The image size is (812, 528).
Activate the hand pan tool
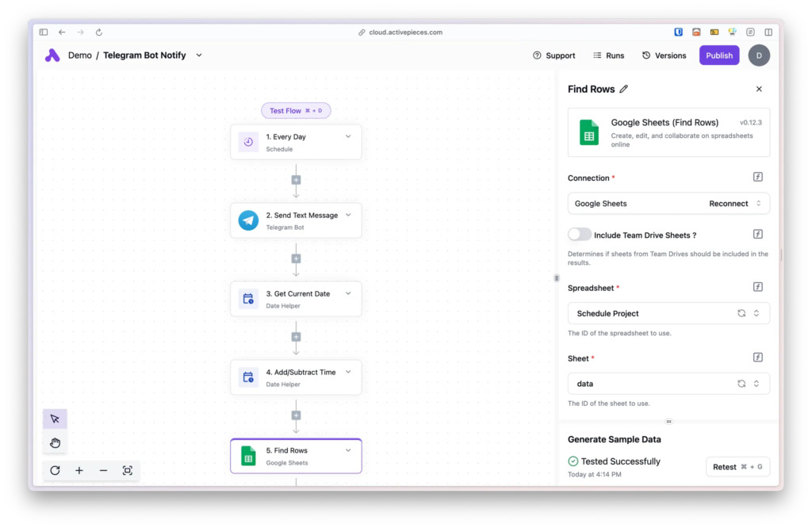point(55,442)
